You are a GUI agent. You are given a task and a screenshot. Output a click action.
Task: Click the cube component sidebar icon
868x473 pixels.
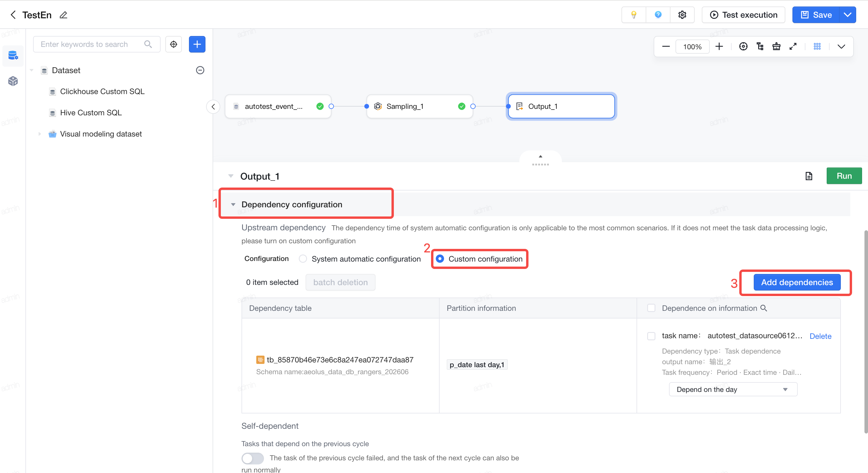click(13, 81)
